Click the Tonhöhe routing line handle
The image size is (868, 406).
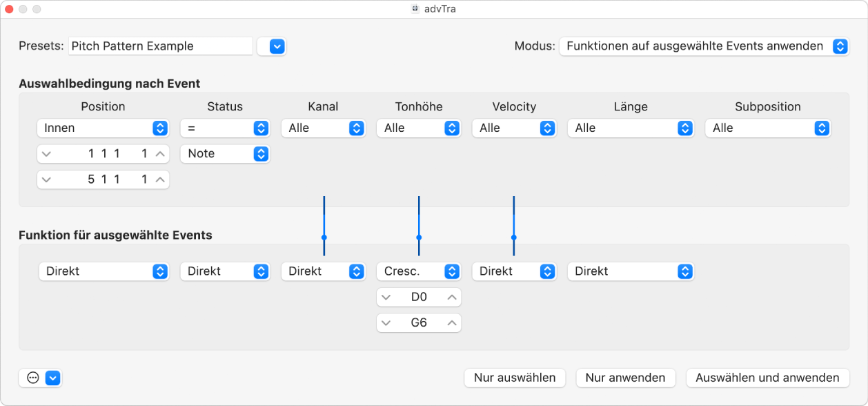tap(419, 237)
